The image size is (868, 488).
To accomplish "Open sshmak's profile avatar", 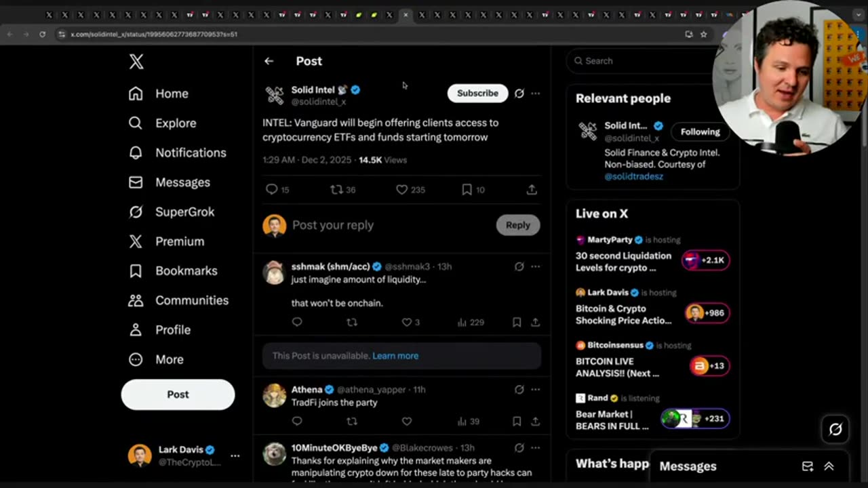I will click(275, 272).
